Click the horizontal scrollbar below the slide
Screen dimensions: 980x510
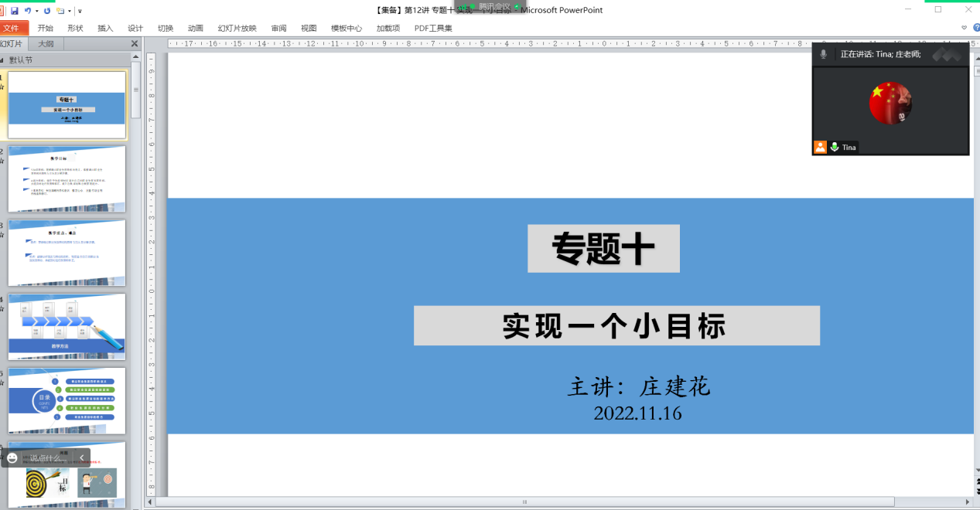coord(524,501)
